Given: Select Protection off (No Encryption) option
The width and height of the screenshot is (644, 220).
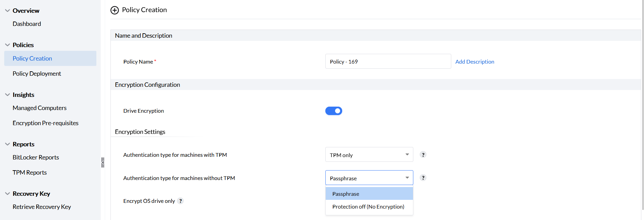Looking at the screenshot, I should (368, 207).
